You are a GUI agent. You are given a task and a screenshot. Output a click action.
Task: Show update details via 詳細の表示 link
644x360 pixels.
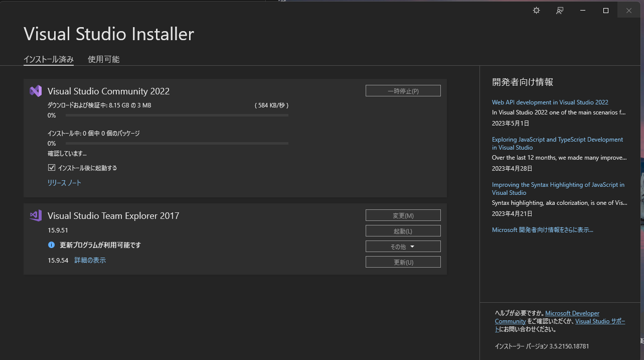pyautogui.click(x=90, y=260)
